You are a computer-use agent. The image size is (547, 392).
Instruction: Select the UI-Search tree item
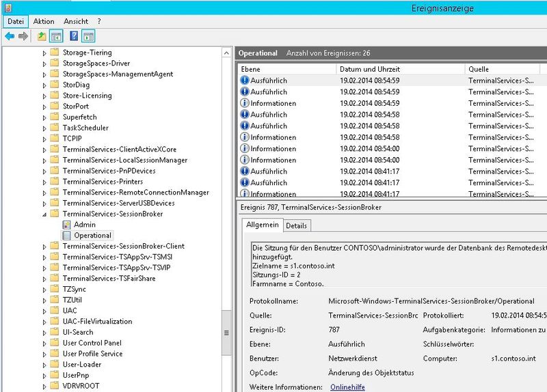(x=78, y=332)
